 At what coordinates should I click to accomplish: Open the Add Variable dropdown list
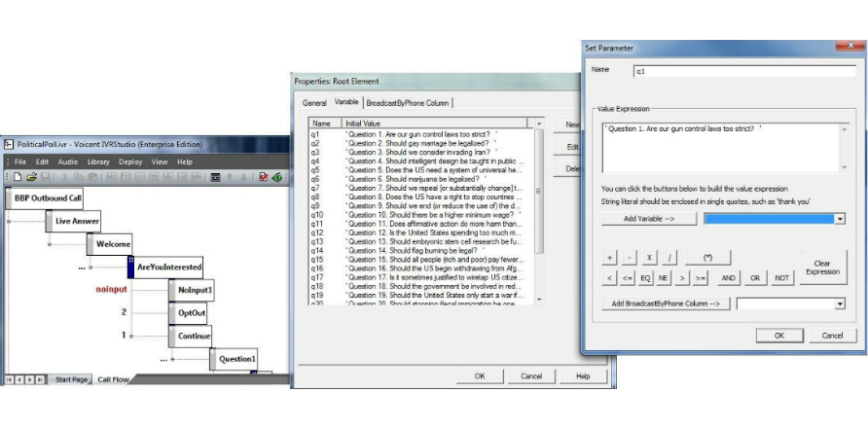(x=841, y=219)
